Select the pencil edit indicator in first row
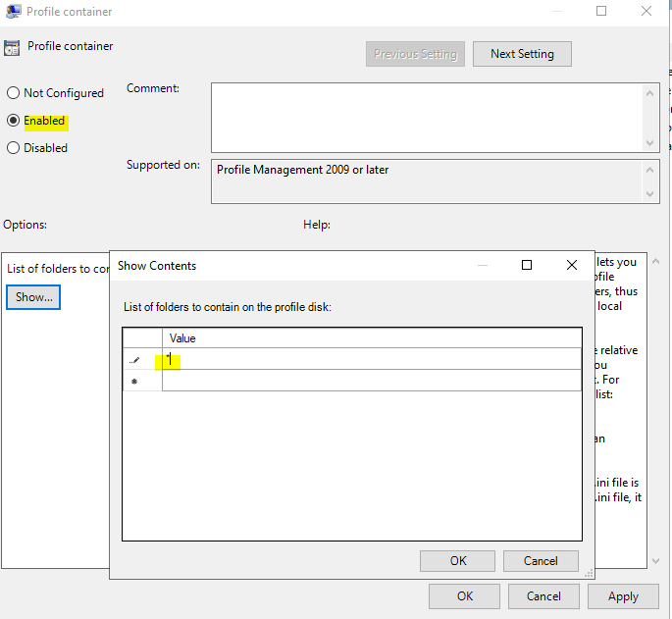 (x=134, y=360)
